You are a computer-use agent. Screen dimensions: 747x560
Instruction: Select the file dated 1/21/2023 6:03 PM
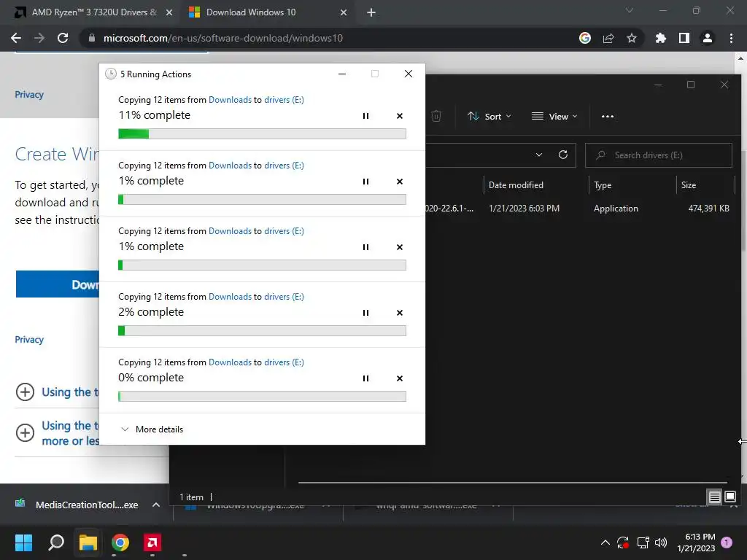[524, 209]
